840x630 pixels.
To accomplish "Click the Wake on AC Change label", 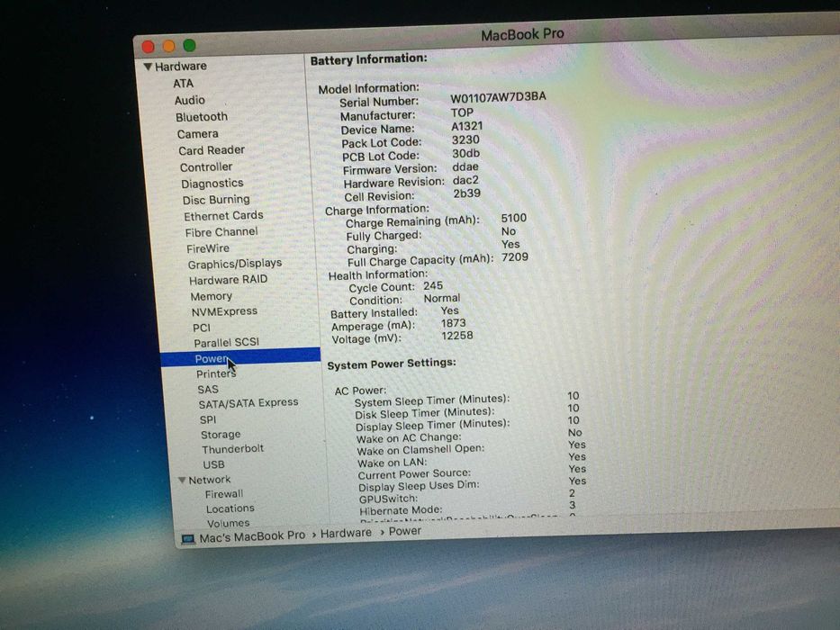I will click(409, 437).
